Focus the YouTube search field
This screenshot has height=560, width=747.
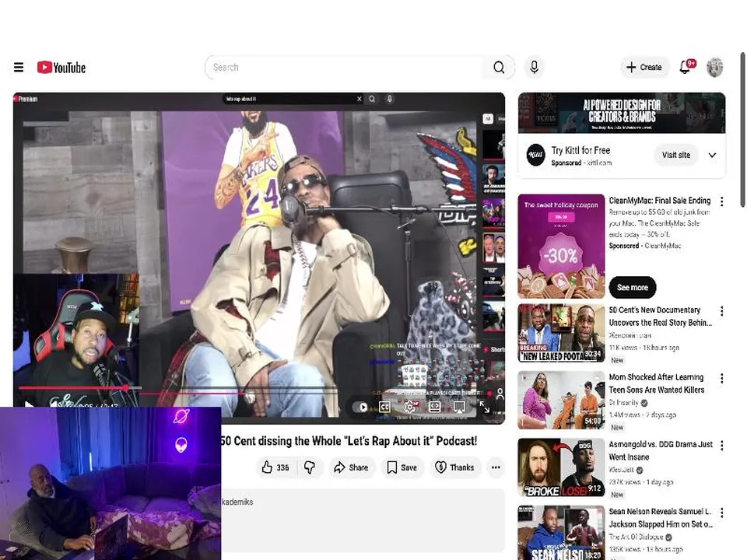point(344,67)
